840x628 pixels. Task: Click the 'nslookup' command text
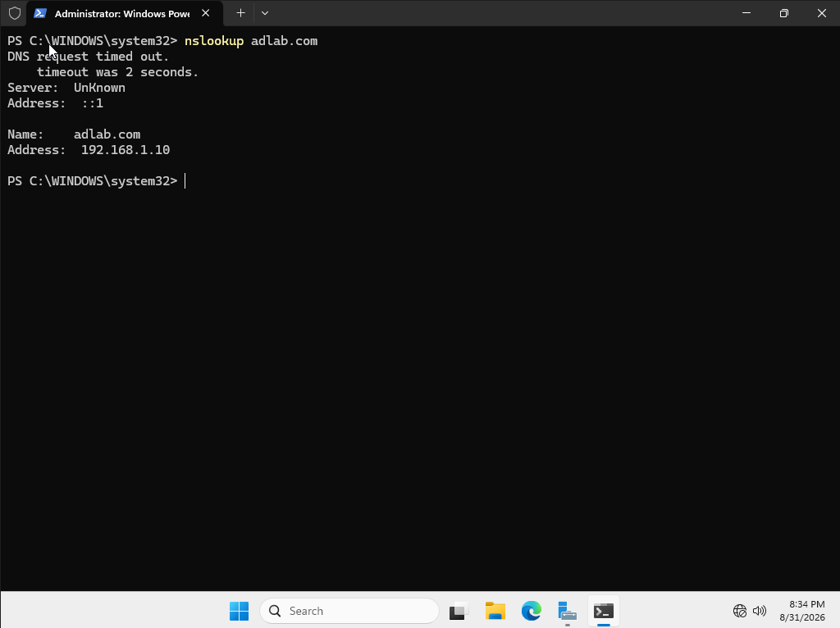pyautogui.click(x=214, y=41)
